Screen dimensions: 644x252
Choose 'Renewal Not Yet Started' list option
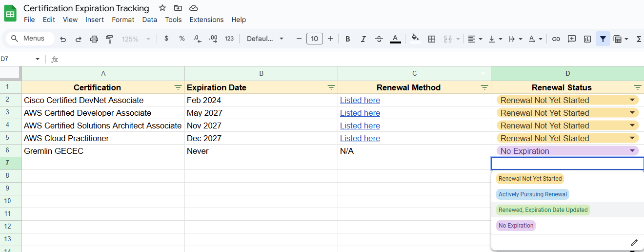coord(530,179)
